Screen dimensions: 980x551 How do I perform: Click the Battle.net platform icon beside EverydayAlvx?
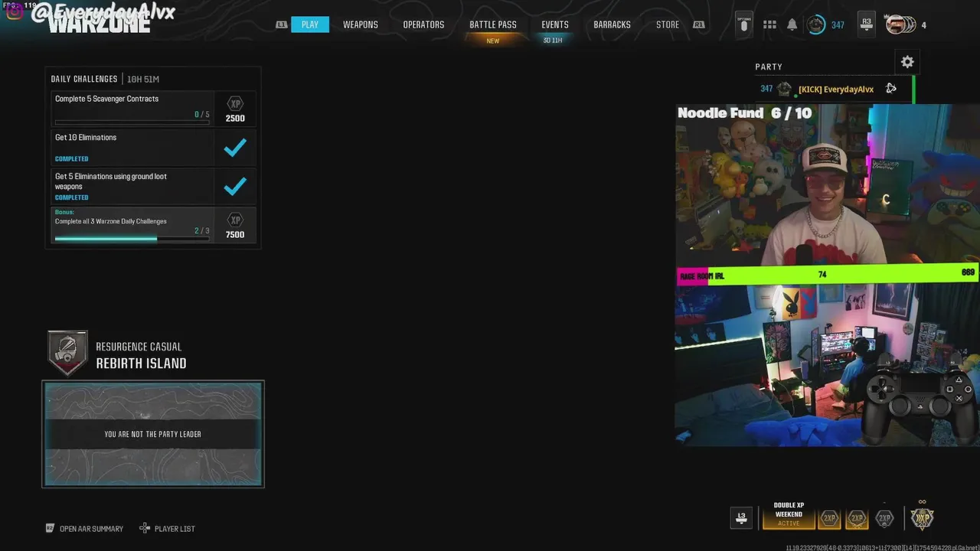click(891, 89)
